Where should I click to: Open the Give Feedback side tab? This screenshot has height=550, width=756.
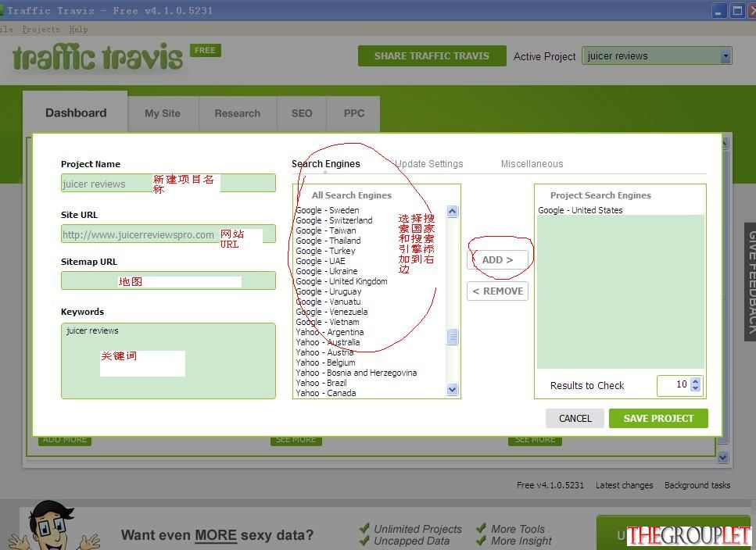pyautogui.click(x=751, y=282)
